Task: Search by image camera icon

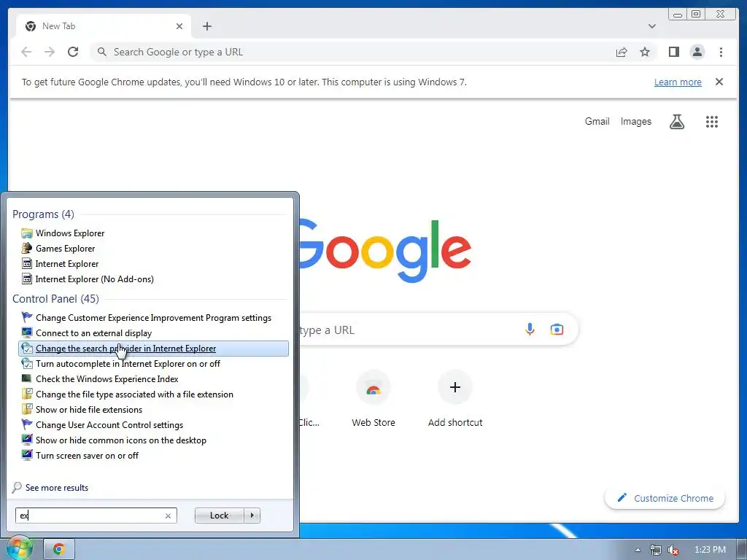Action: click(x=557, y=329)
